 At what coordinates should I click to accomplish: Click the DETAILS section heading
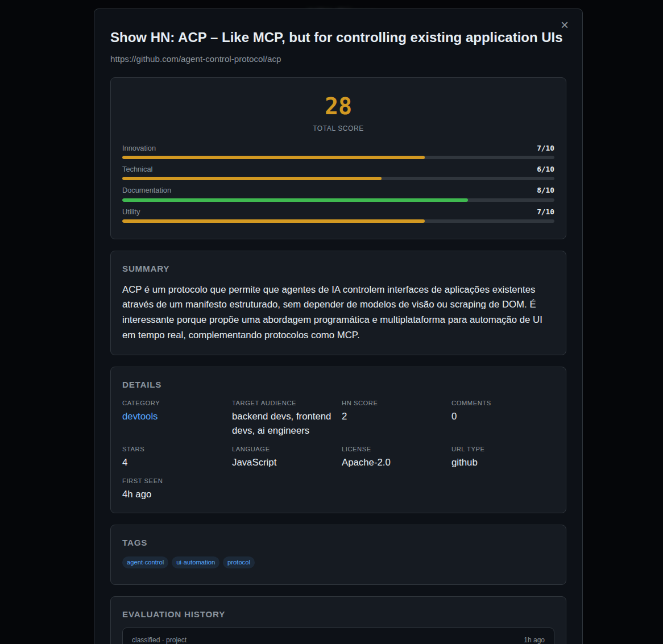coord(142,385)
